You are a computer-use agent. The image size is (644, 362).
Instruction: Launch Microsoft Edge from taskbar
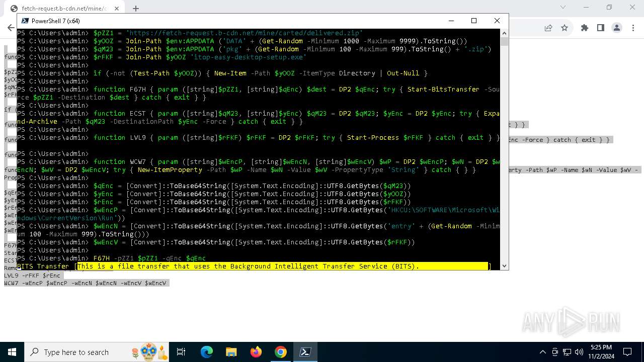click(x=207, y=352)
